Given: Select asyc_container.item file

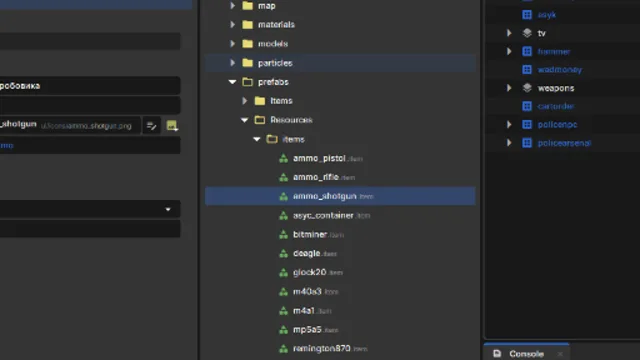Looking at the screenshot, I should (x=331, y=216).
